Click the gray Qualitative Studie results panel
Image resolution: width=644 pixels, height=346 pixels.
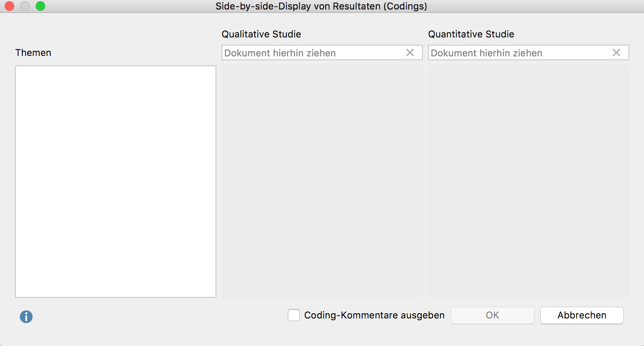[x=322, y=182]
